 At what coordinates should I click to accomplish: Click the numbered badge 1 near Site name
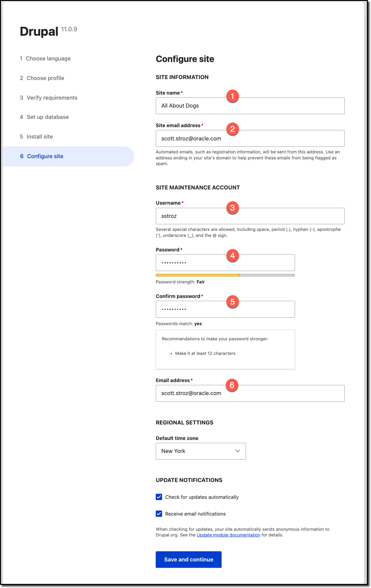(x=232, y=96)
